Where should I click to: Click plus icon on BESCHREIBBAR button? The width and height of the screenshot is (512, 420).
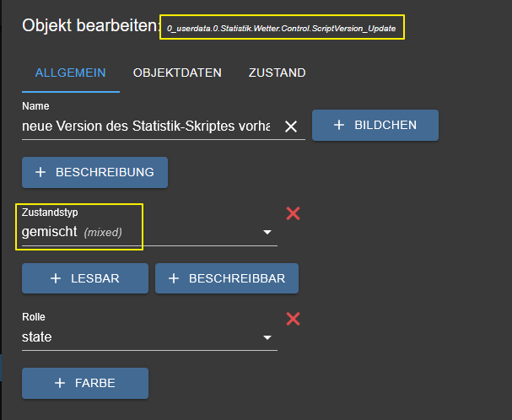[173, 278]
